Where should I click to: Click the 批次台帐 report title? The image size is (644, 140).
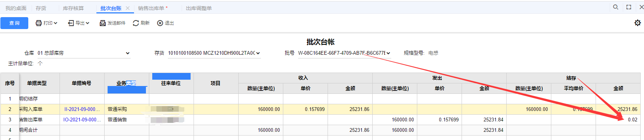pos(321,42)
